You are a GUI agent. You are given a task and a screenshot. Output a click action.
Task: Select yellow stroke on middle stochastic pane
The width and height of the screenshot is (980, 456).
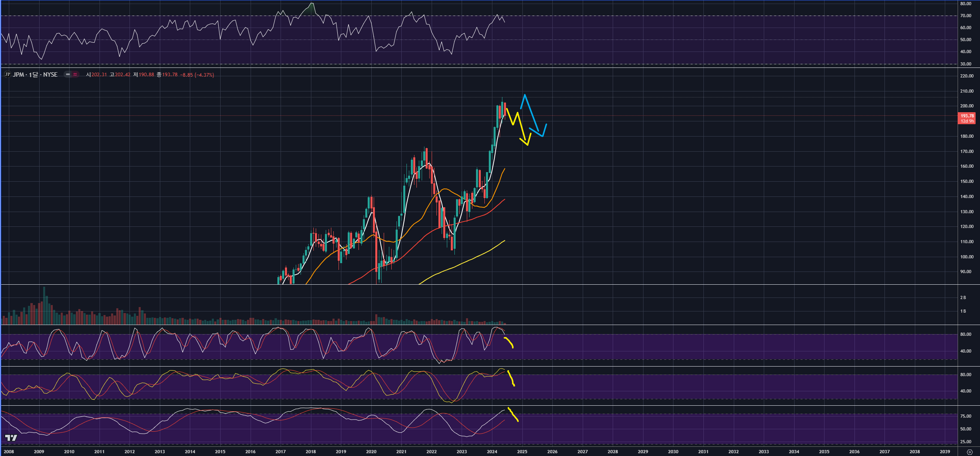pos(511,378)
